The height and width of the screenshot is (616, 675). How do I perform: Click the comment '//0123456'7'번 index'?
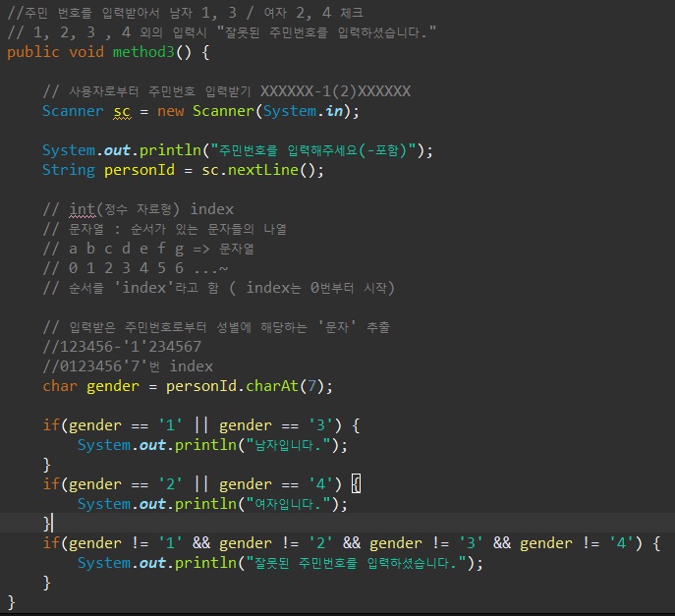[128, 366]
